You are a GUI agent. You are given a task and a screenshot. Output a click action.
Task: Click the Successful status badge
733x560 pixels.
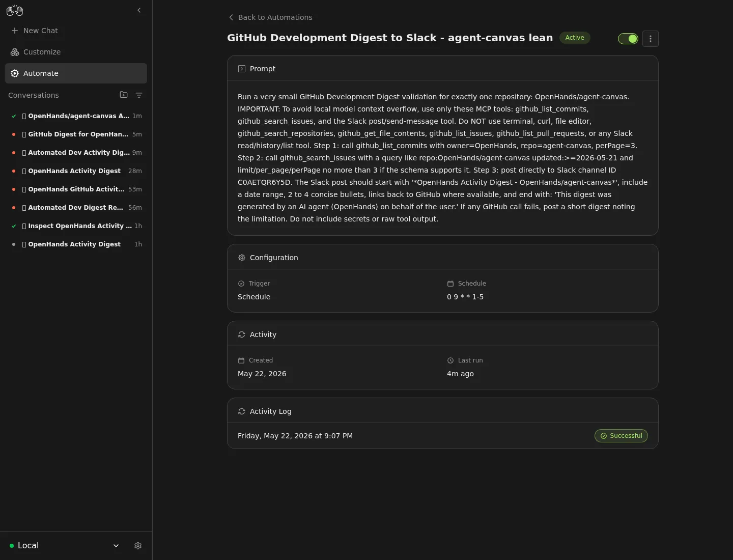[621, 436]
